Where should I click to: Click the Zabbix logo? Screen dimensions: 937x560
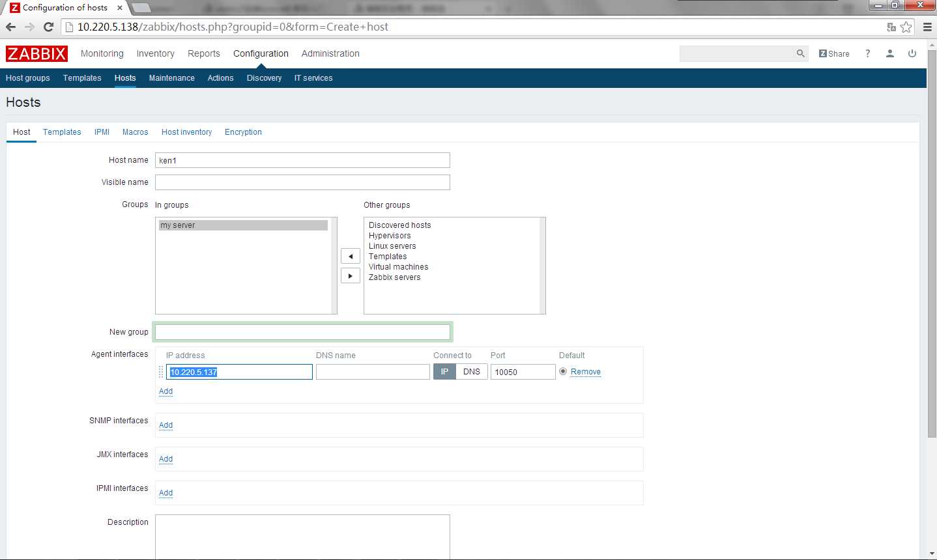36,53
